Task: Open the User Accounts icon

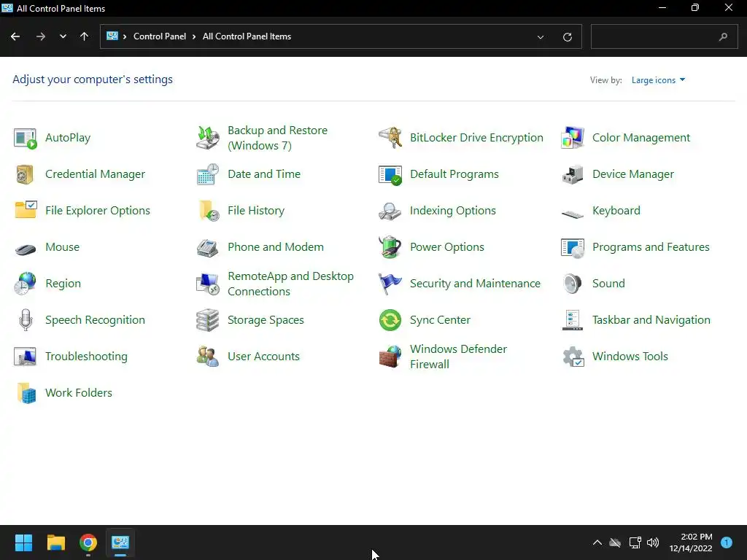Action: coord(208,357)
